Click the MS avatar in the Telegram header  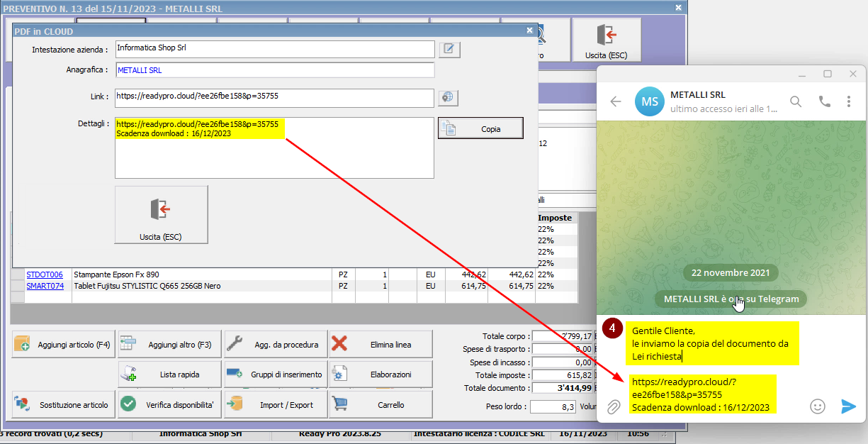(649, 101)
